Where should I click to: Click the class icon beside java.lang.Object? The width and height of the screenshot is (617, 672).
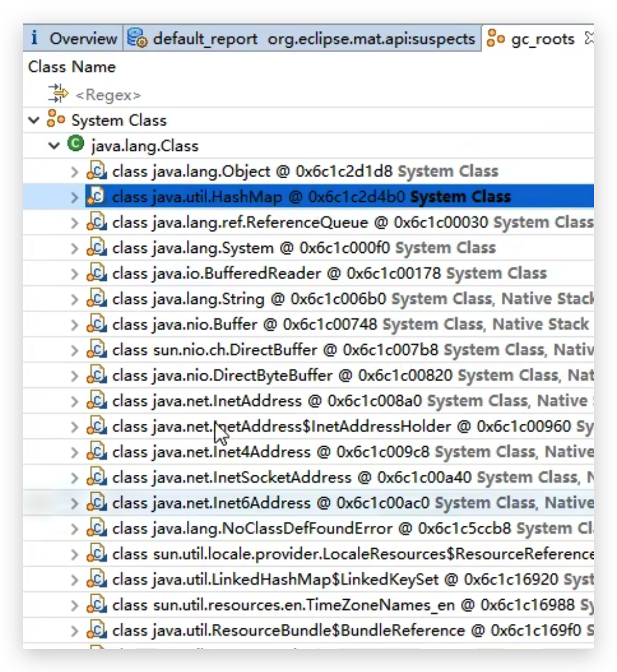click(x=98, y=171)
